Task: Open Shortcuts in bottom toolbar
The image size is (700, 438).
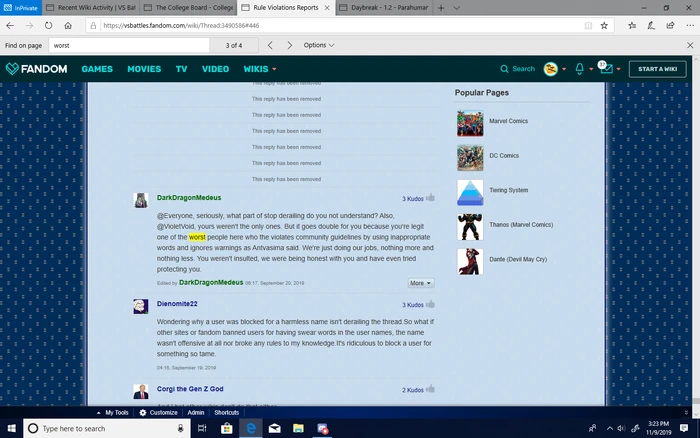Action: click(226, 413)
